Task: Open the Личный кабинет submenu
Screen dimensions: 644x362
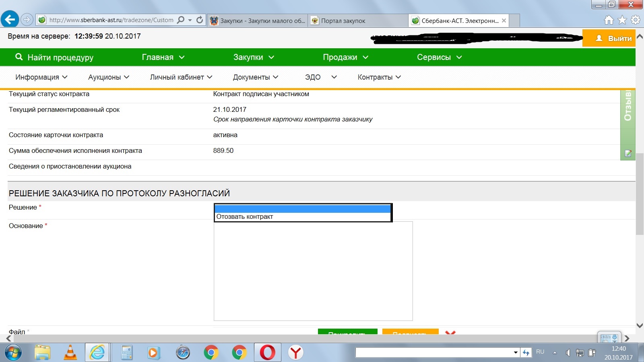Action: point(181,77)
